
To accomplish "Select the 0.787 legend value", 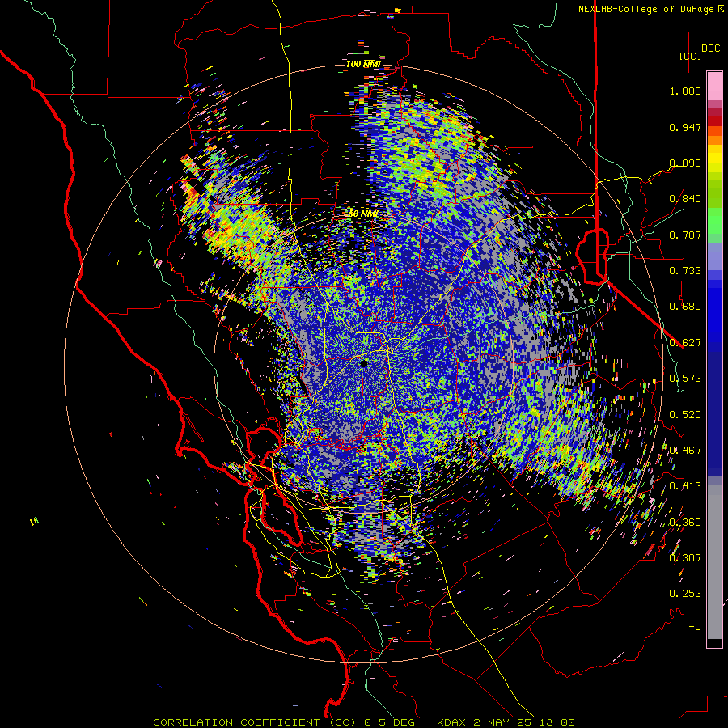I will [x=685, y=235].
